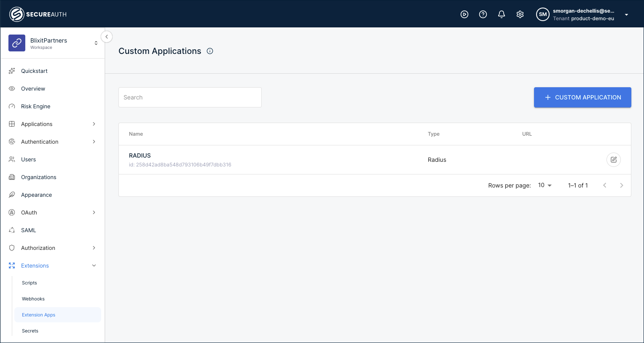Select Extension Apps in sidebar
Image resolution: width=644 pixels, height=343 pixels.
(58, 315)
